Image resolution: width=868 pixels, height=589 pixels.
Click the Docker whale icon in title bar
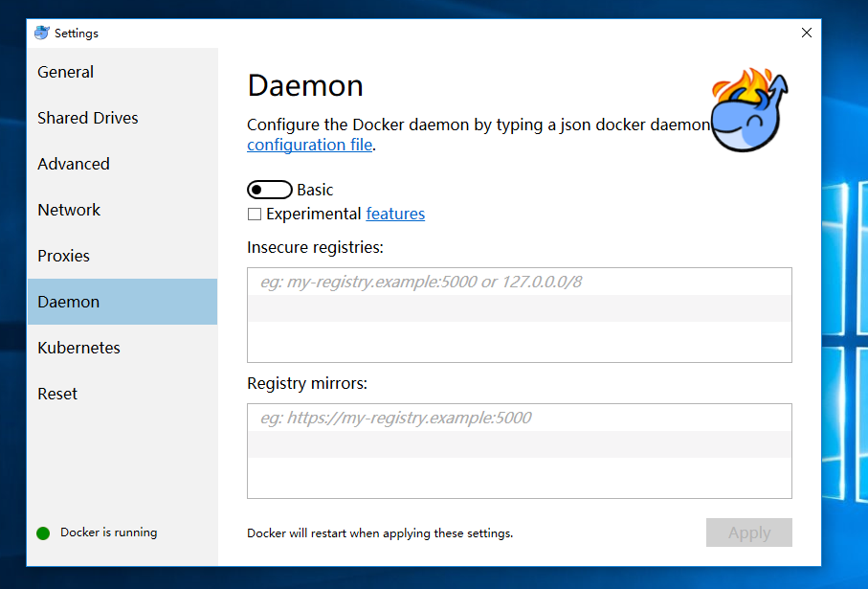41,33
